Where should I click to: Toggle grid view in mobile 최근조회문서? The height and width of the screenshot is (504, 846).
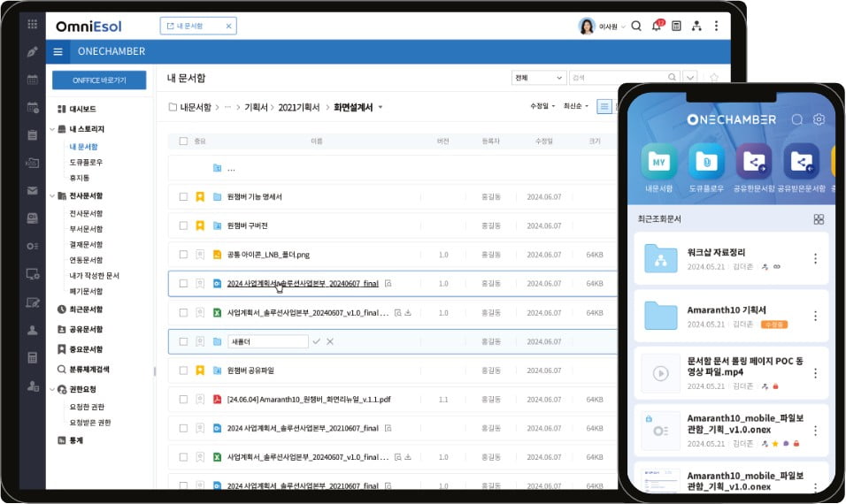click(x=819, y=219)
